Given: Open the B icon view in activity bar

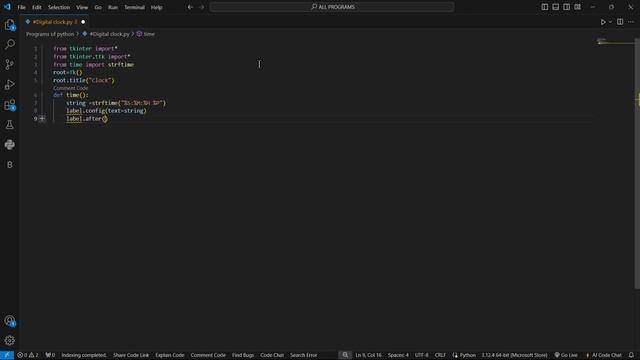Looking at the screenshot, I should [10, 164].
